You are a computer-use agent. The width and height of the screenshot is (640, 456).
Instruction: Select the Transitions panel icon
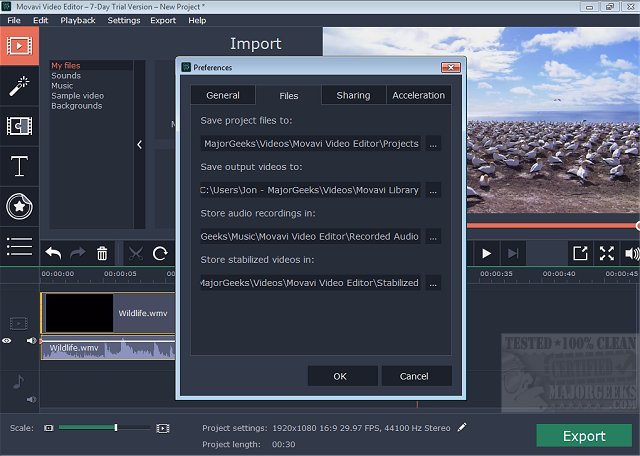(19, 126)
